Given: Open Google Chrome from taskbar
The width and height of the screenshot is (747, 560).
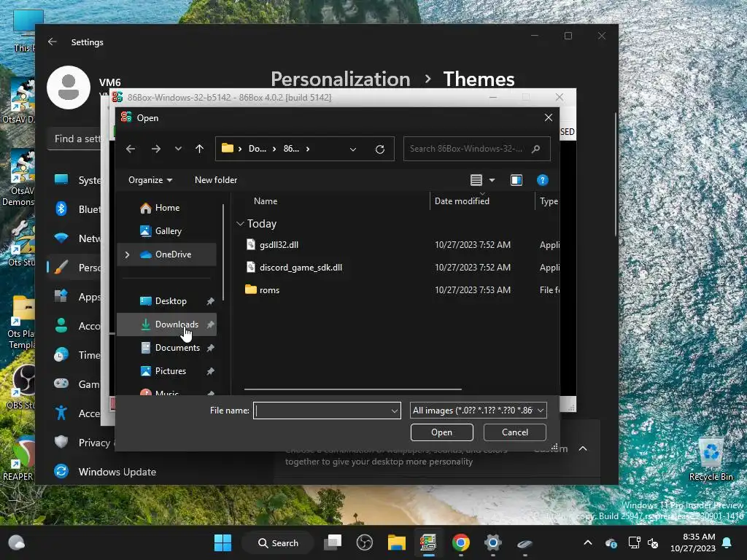Looking at the screenshot, I should pos(461,542).
